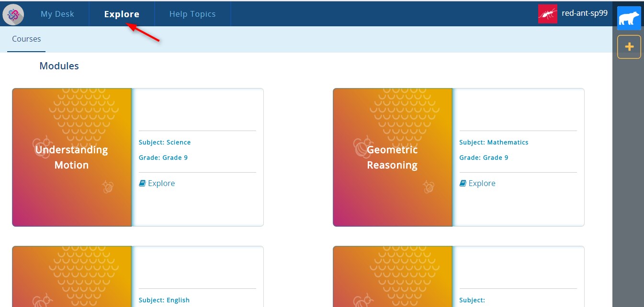Click the Explore link for Geometric Reasoning
The height and width of the screenshot is (307, 644).
point(482,183)
